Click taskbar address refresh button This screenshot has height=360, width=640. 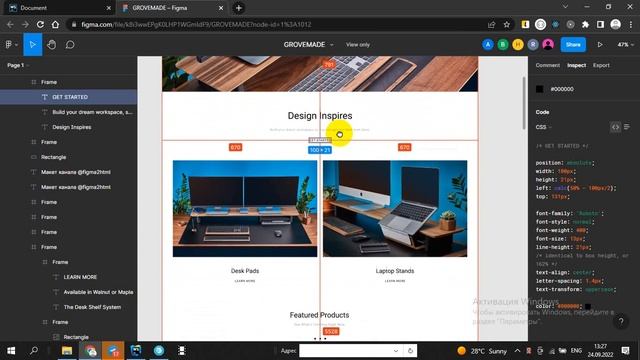click(410, 351)
